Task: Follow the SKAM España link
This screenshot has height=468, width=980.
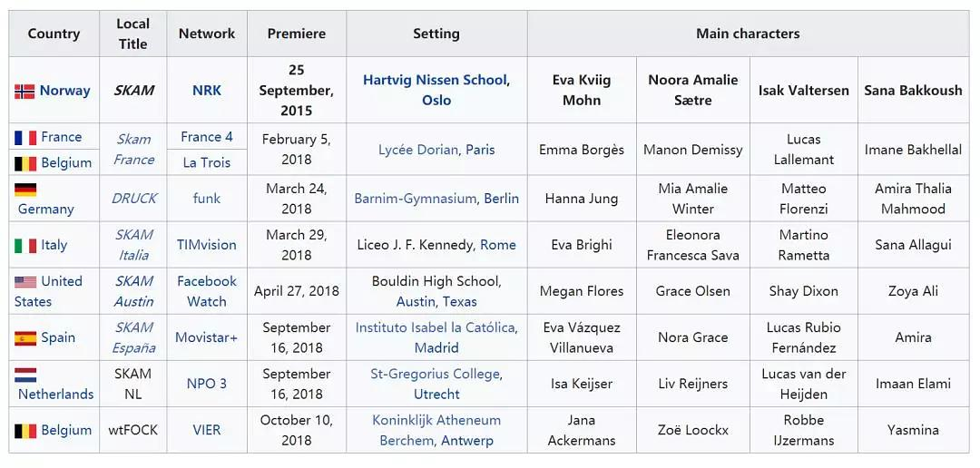Action: pyautogui.click(x=133, y=337)
